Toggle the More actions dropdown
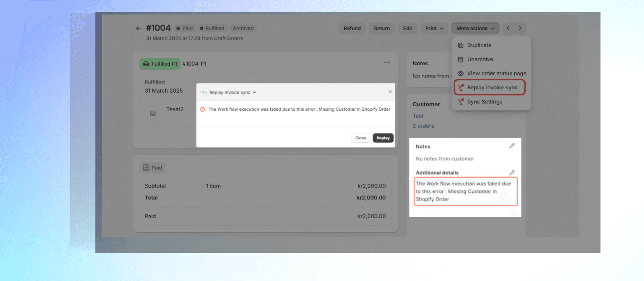This screenshot has height=281, width=644. coord(475,28)
